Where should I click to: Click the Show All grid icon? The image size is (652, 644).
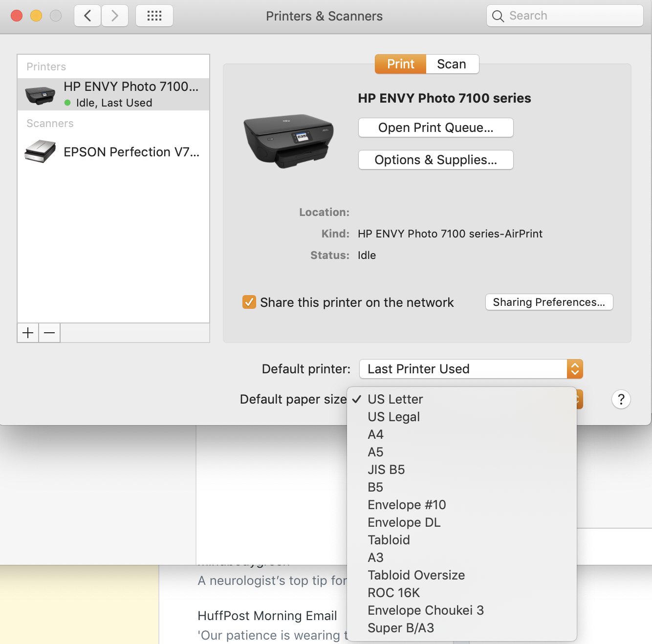(154, 16)
